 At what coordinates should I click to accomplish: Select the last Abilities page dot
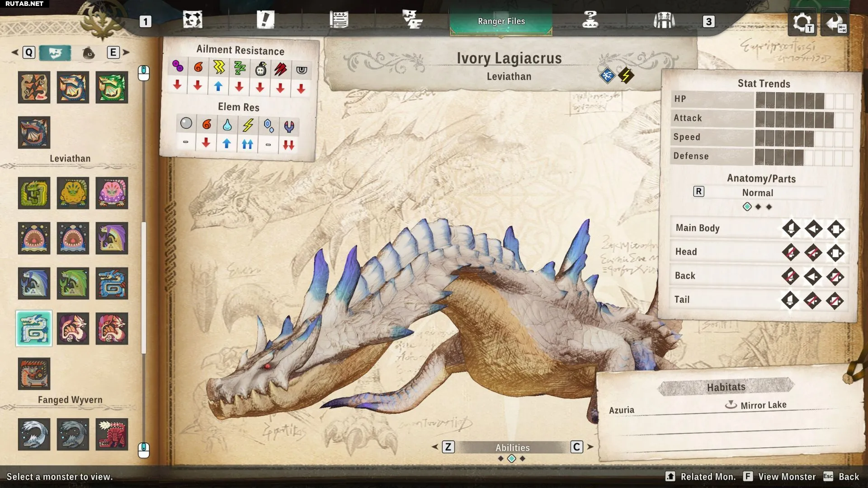pos(523,459)
